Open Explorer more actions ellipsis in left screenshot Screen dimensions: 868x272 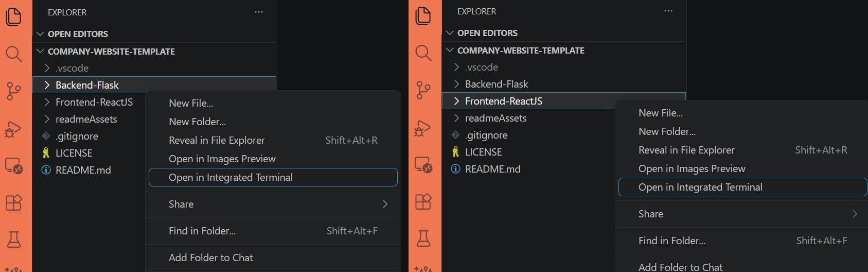(x=259, y=12)
